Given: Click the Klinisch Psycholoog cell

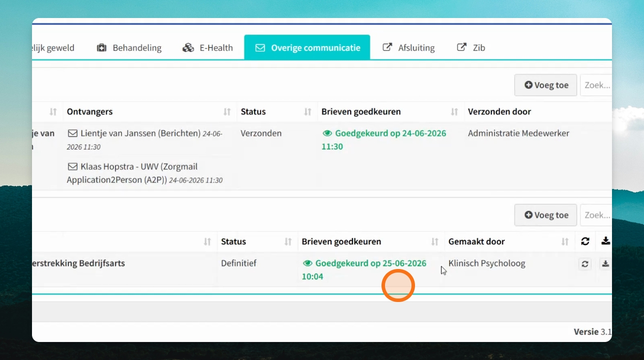Looking at the screenshot, I should click(x=487, y=263).
